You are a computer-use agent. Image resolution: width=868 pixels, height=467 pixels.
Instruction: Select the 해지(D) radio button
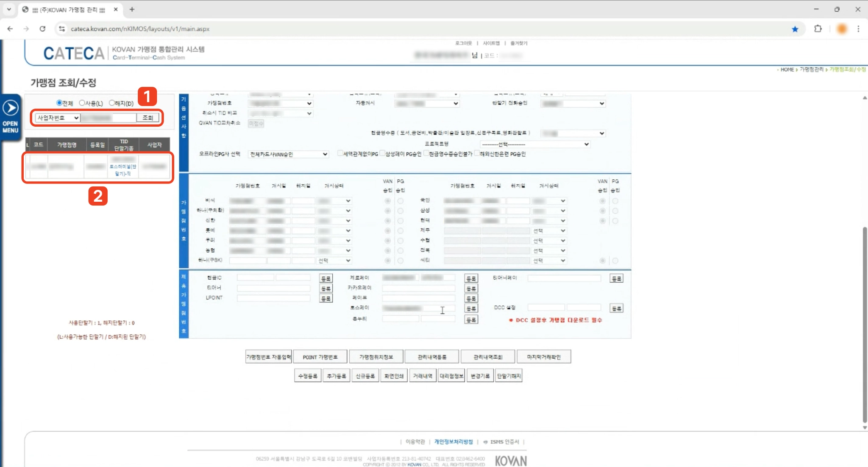point(111,103)
